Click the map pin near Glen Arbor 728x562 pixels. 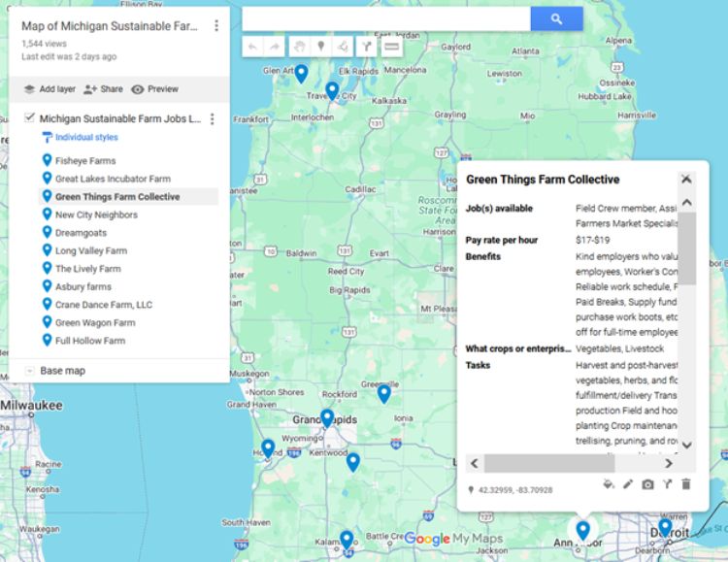301,74
